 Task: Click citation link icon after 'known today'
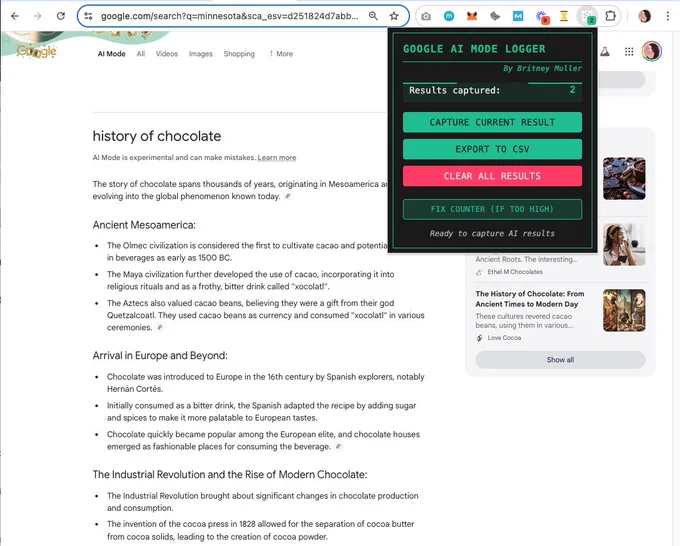point(288,196)
